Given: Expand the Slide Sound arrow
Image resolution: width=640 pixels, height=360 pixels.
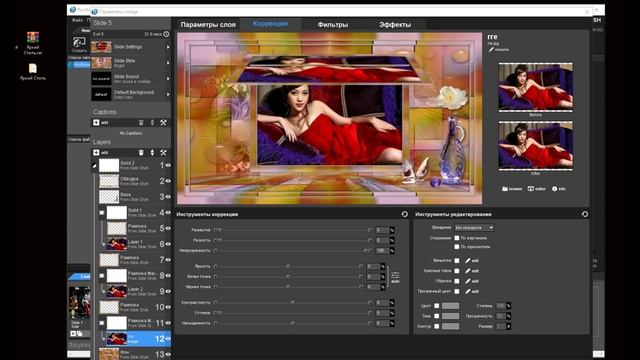Looking at the screenshot, I should [x=168, y=78].
